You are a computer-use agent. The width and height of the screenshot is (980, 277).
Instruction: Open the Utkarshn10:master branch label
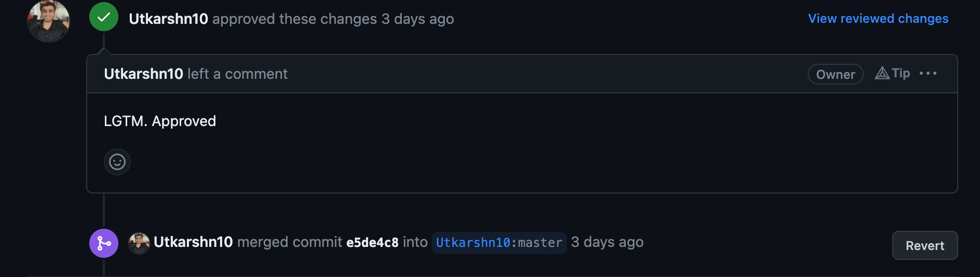click(499, 243)
